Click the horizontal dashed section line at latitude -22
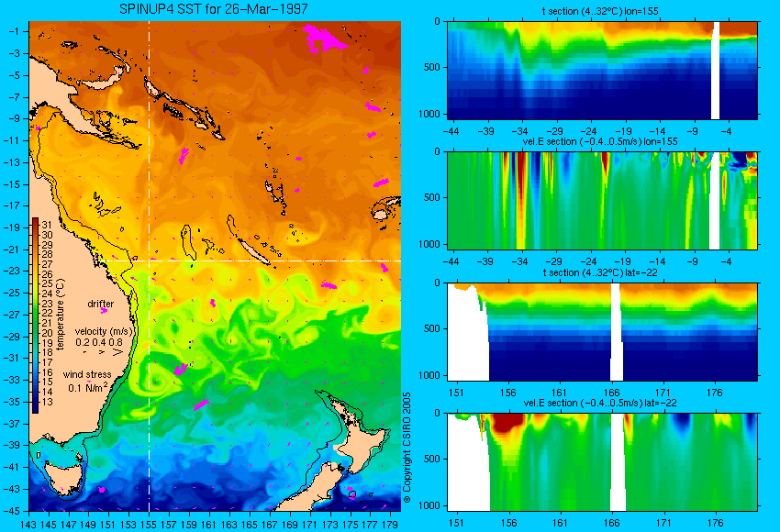The image size is (780, 532). click(x=249, y=260)
